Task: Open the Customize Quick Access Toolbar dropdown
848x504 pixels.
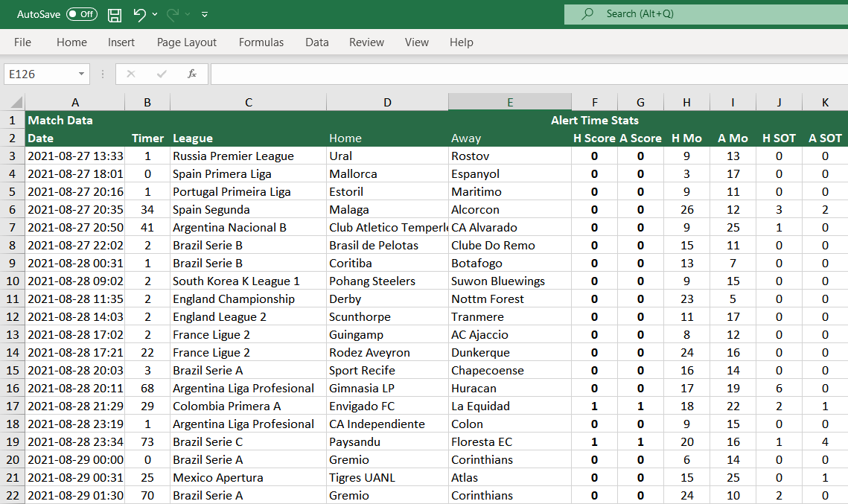Action: [x=204, y=14]
